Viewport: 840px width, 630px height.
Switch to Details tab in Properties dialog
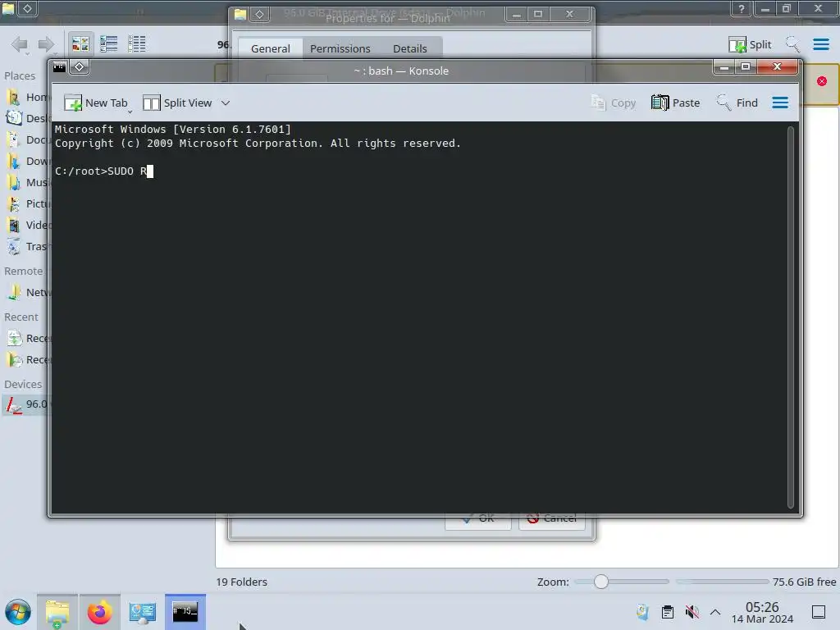410,48
